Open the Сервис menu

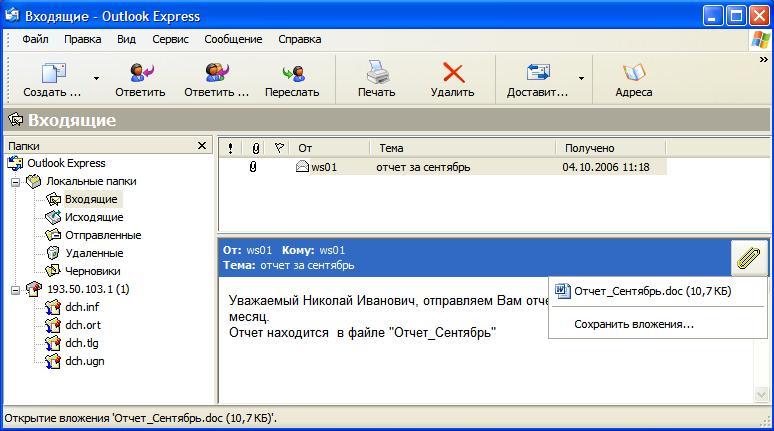click(170, 39)
